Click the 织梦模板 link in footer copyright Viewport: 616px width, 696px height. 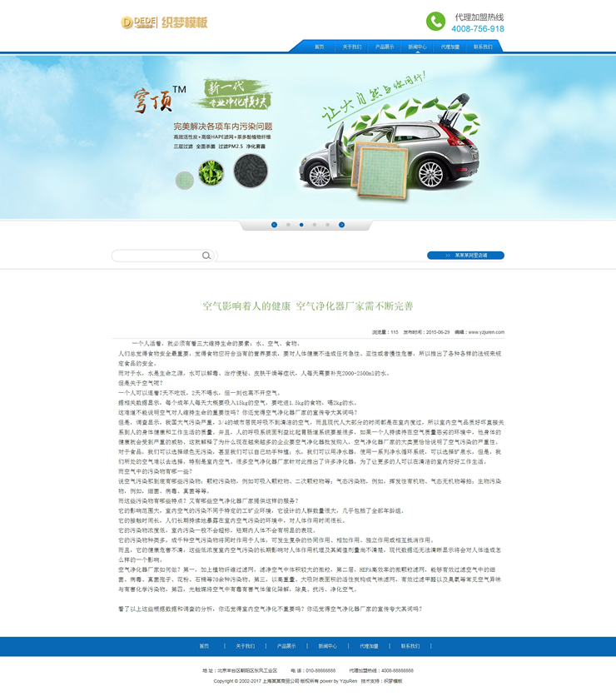coord(393,681)
